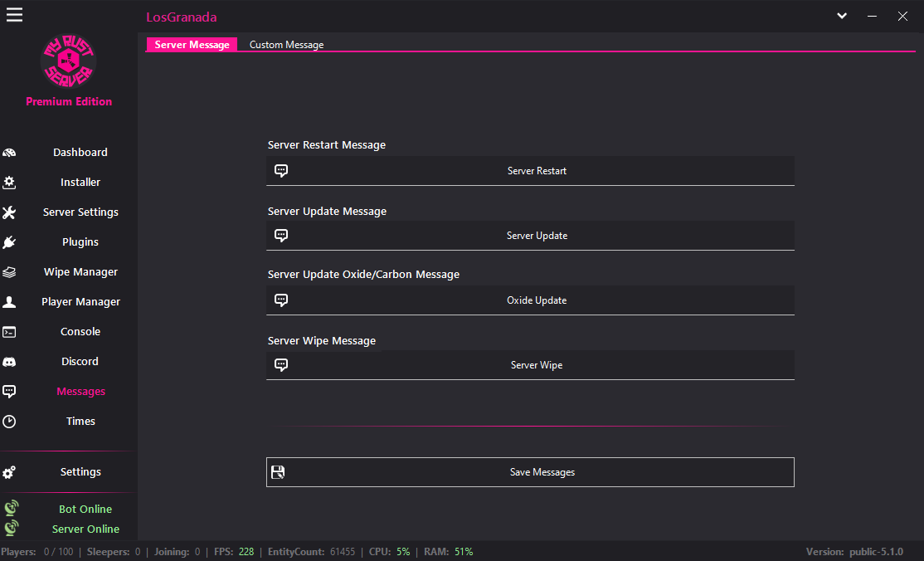Click the RAM 51% status value
Viewport: 924px width, 561px height.
[464, 552]
